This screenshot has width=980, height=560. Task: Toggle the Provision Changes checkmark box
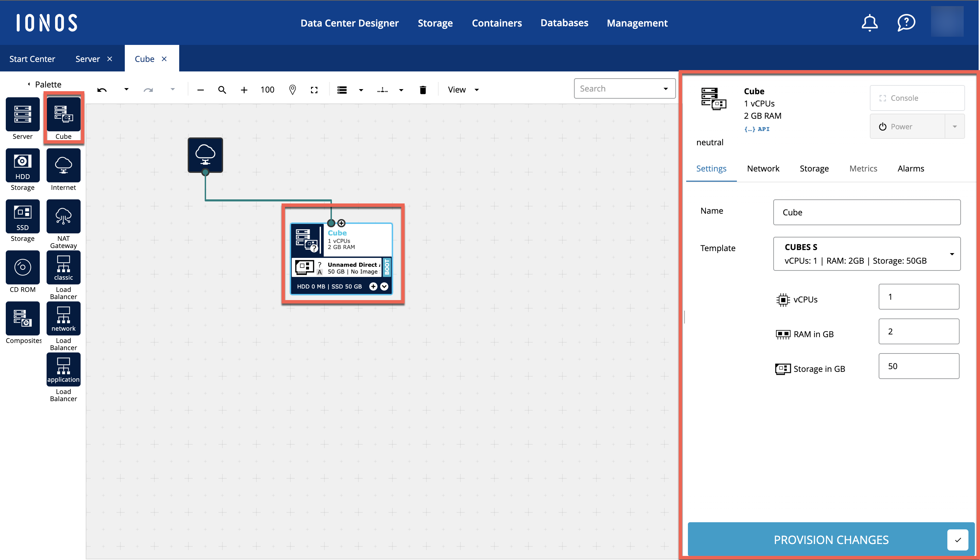tap(957, 540)
